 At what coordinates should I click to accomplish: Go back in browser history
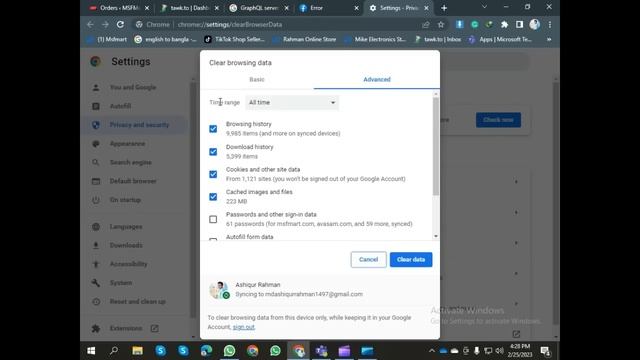coord(91,24)
